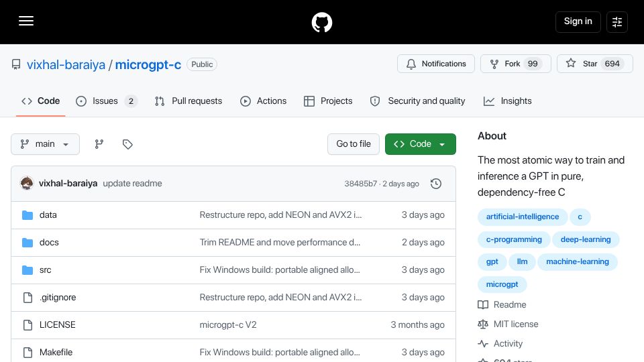Viewport: 644px width, 362px height.
Task: Open the MIT license link
Action: (x=508, y=324)
